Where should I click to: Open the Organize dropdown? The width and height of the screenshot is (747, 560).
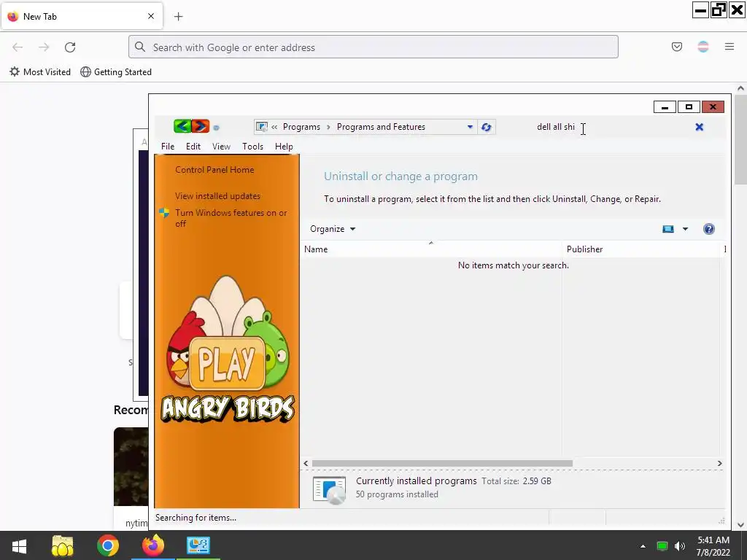point(333,229)
